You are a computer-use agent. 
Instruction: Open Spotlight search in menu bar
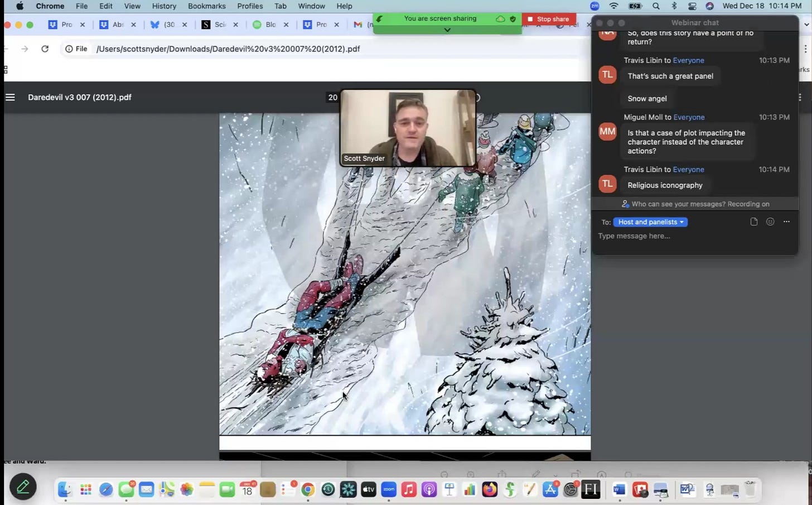(656, 6)
